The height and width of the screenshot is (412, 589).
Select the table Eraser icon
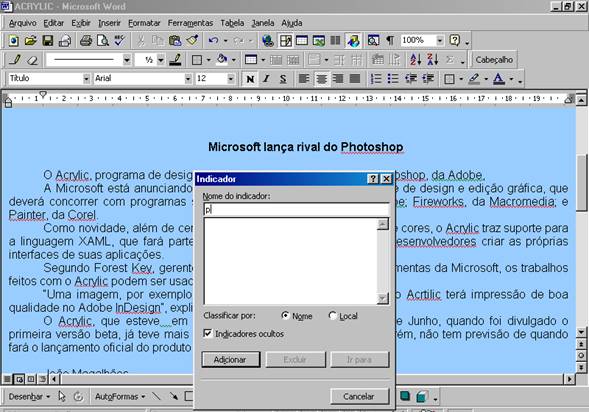point(33,60)
